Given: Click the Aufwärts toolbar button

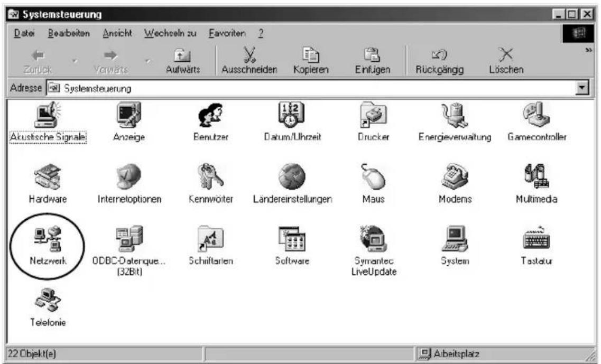Looking at the screenshot, I should point(183,61).
